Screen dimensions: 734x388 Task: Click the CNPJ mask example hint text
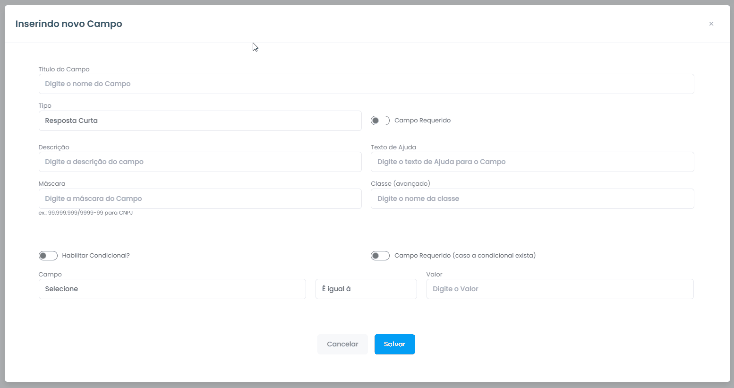pos(86,213)
